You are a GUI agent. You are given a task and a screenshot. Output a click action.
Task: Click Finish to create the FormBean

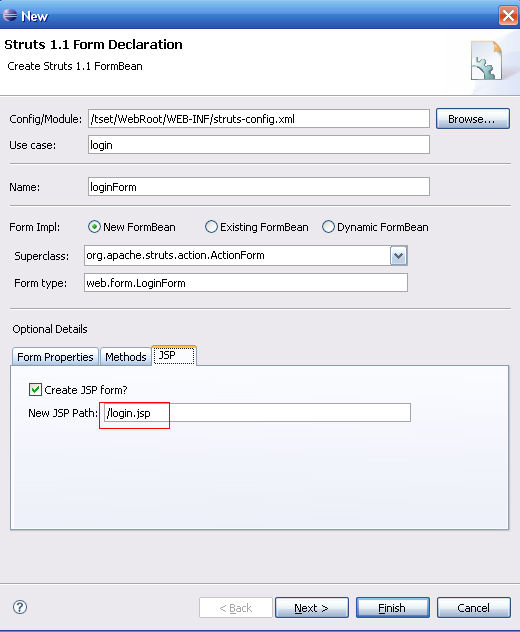[393, 607]
